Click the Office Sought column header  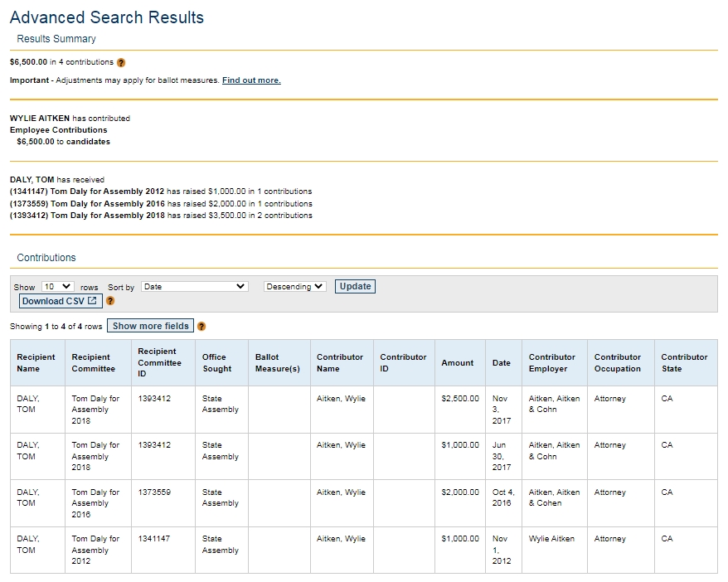click(217, 363)
